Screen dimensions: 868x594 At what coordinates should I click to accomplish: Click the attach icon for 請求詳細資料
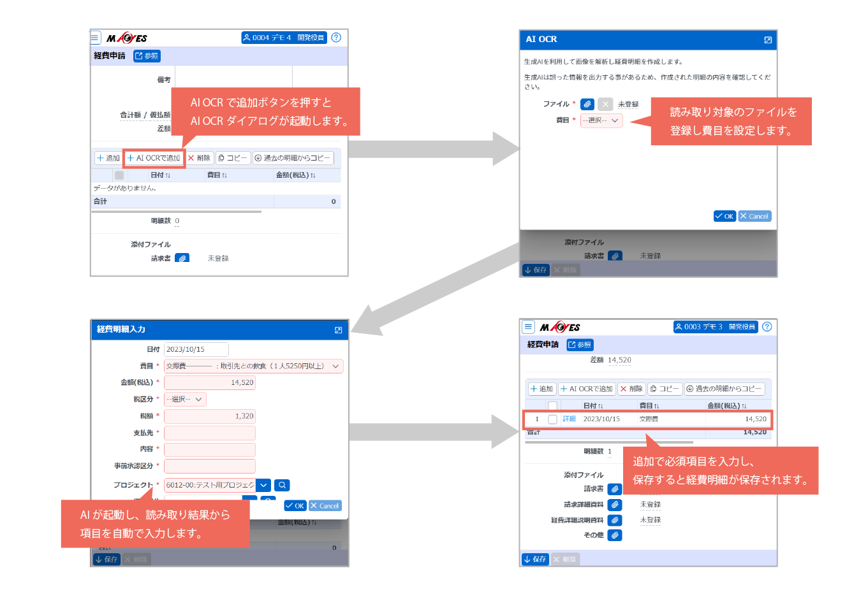[614, 505]
